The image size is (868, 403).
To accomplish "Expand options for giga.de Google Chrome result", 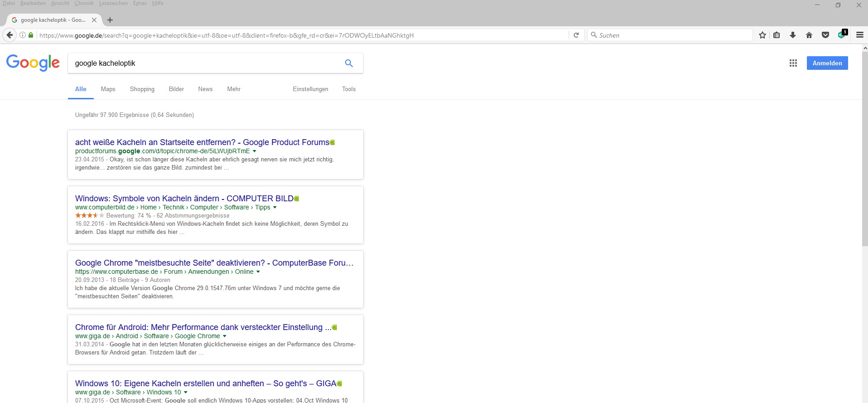I will 225,336.
